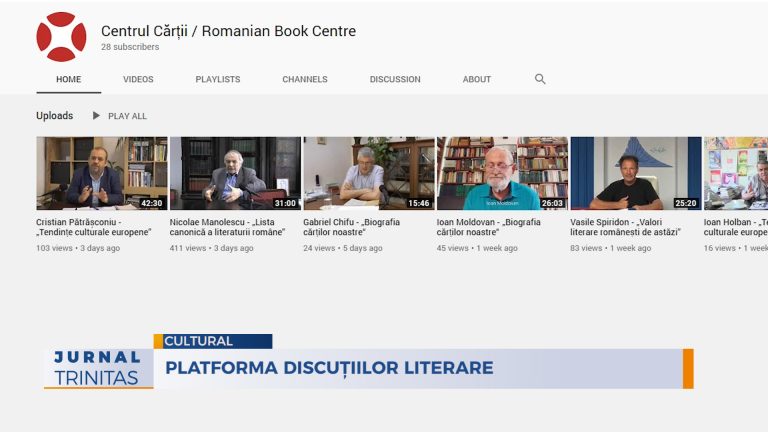Open the Gabriel Chifu video thumbnail
The height and width of the screenshot is (432, 768).
click(x=369, y=173)
